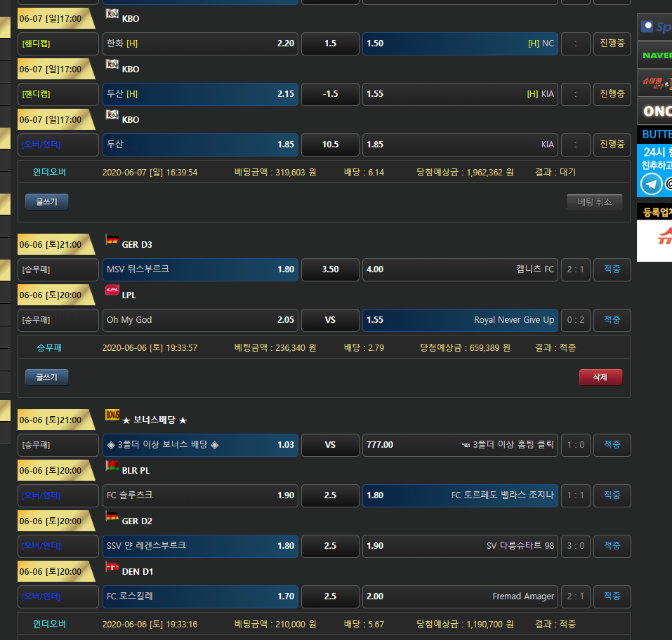
Task: Click the 3.50 draw odds for GER D3
Action: coord(330,269)
